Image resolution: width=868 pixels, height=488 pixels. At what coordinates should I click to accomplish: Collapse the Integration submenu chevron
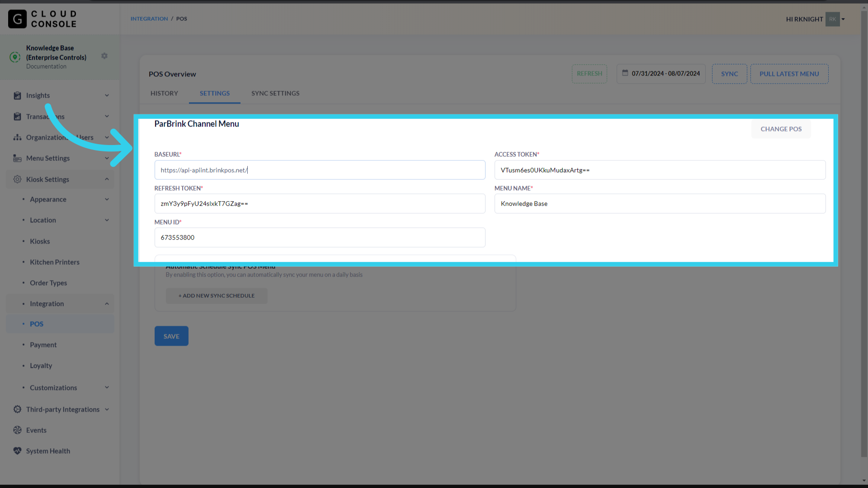pyautogui.click(x=107, y=304)
